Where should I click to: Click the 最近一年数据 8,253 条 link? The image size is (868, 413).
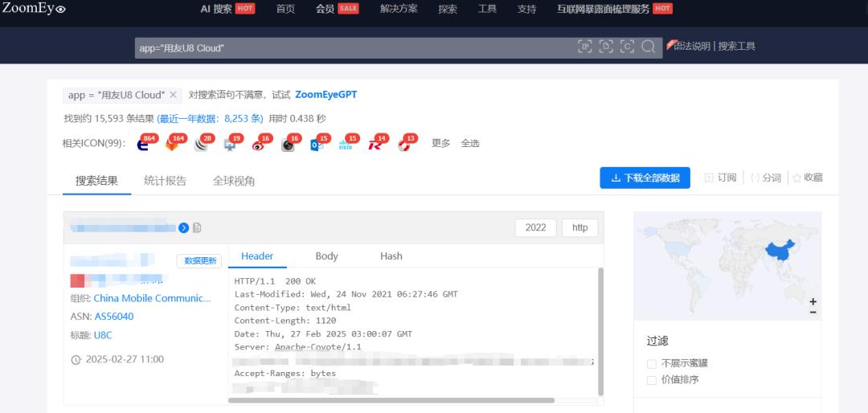coord(211,118)
